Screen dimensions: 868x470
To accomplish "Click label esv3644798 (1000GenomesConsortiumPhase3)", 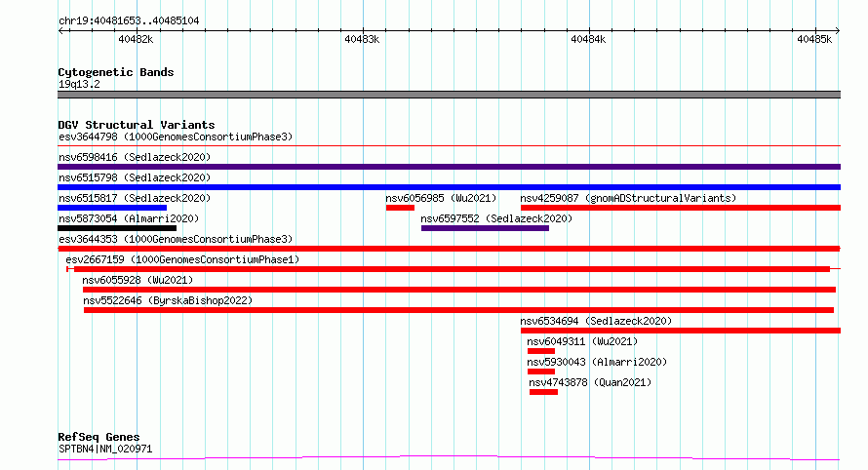I will point(176,137).
